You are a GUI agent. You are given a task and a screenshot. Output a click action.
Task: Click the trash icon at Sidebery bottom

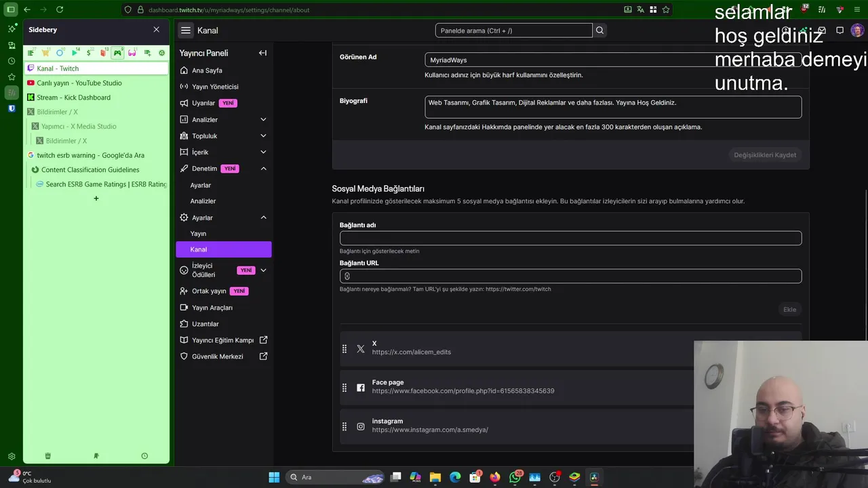(47, 456)
